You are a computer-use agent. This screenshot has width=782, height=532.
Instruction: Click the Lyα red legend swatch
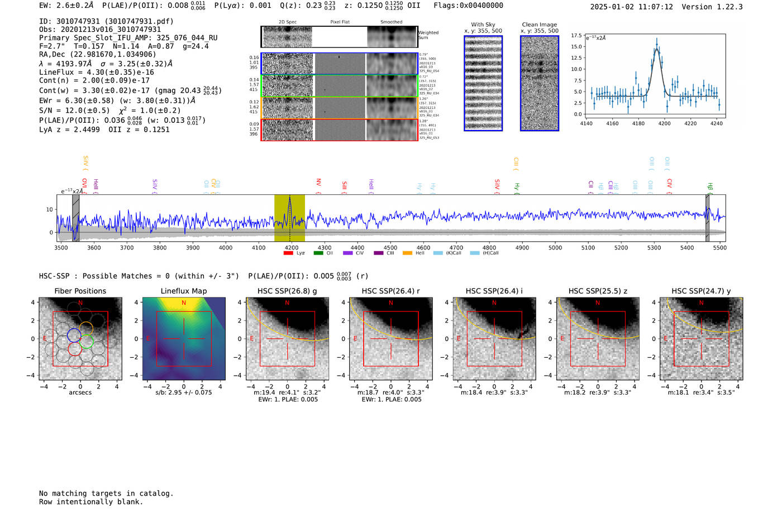288,253
